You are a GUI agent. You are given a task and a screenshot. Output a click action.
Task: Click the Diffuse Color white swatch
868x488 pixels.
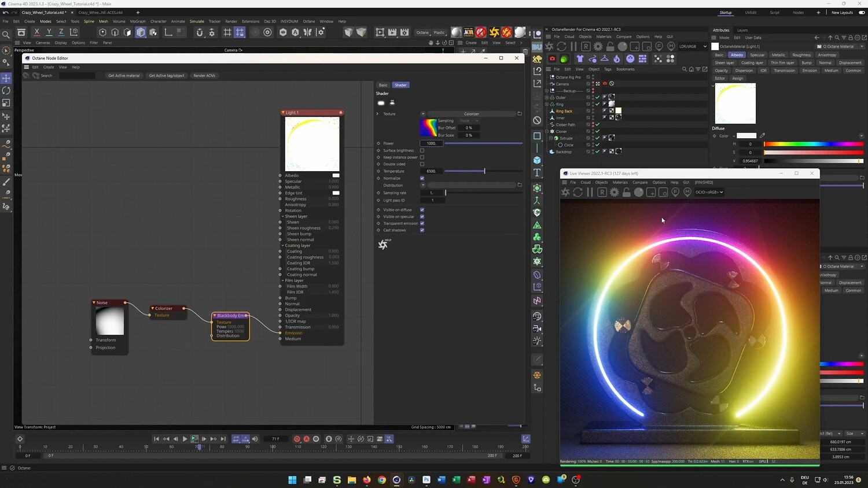[x=746, y=136]
